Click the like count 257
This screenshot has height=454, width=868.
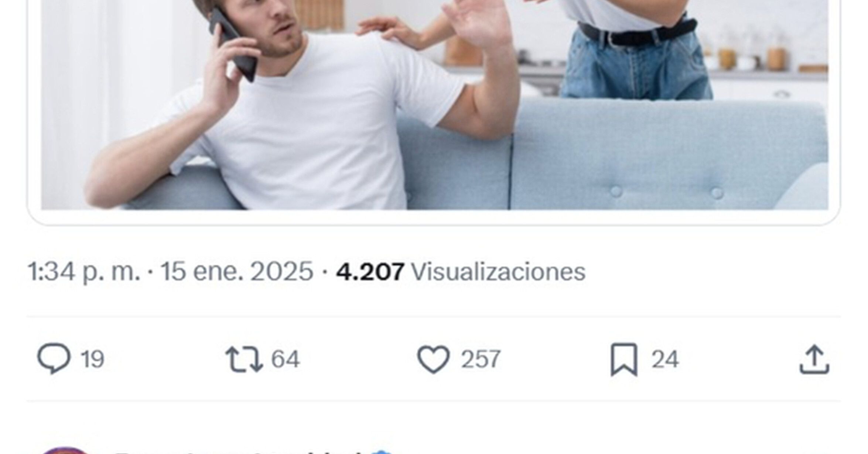click(481, 359)
